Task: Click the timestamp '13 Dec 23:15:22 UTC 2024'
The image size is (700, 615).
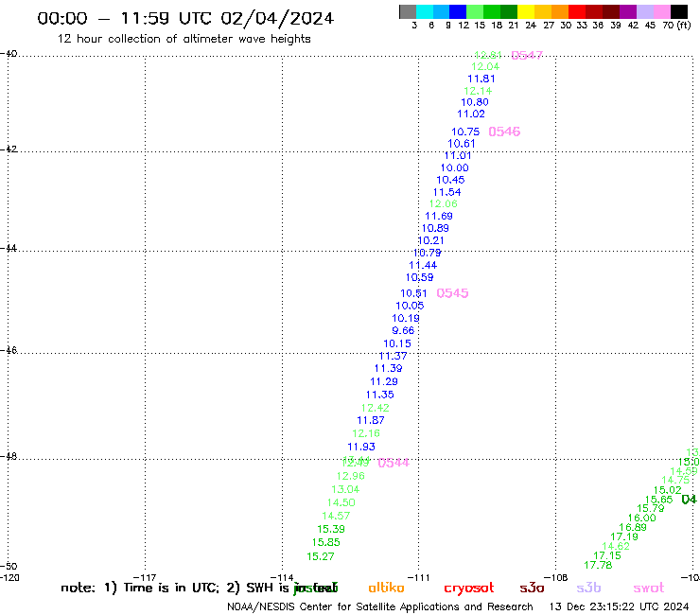Action: tap(620, 607)
